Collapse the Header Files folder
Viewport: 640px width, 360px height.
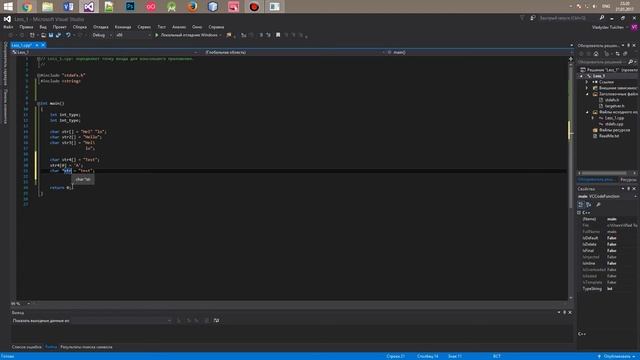[587, 94]
